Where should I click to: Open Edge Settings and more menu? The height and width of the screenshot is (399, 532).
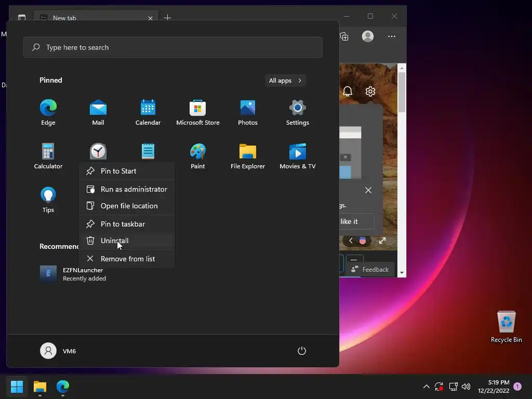click(392, 36)
